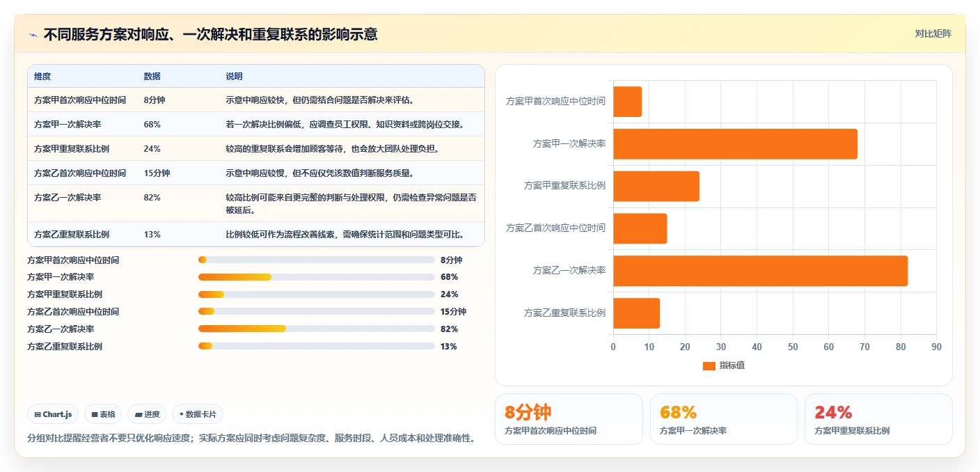The height and width of the screenshot is (472, 980).
Task: Toggle the 指标值 legend item
Action: (724, 365)
